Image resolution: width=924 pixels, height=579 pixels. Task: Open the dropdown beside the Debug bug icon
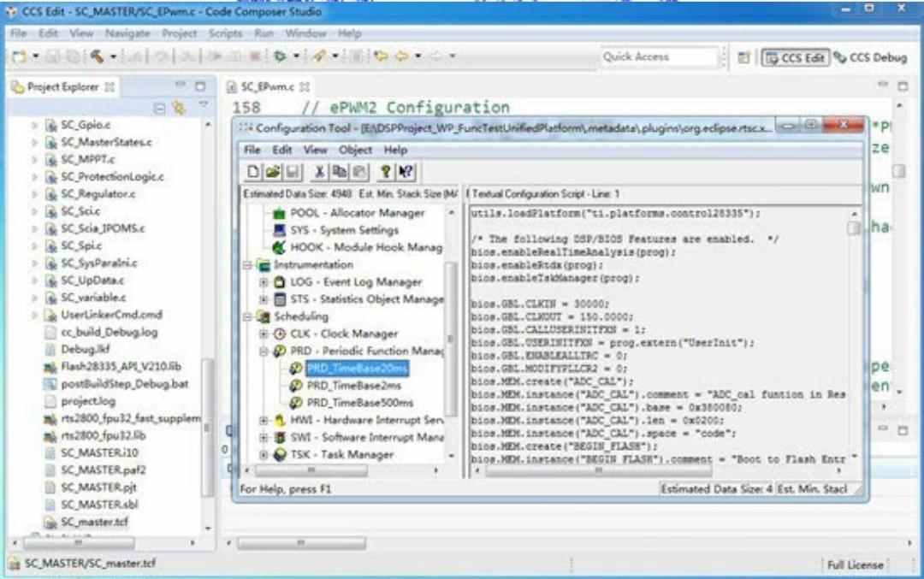coord(296,57)
